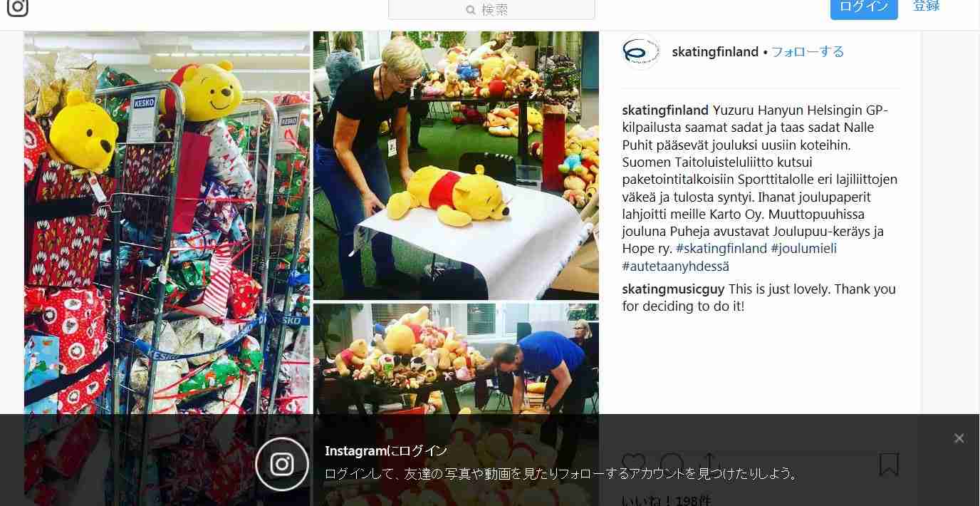Open the #autetaanyhdessä hashtag
980x506 pixels.
tap(675, 266)
